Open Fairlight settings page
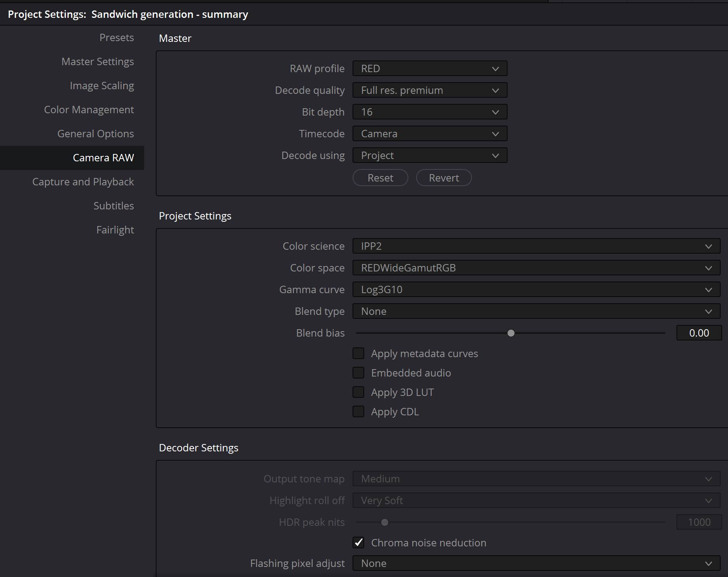The width and height of the screenshot is (728, 577). click(115, 230)
